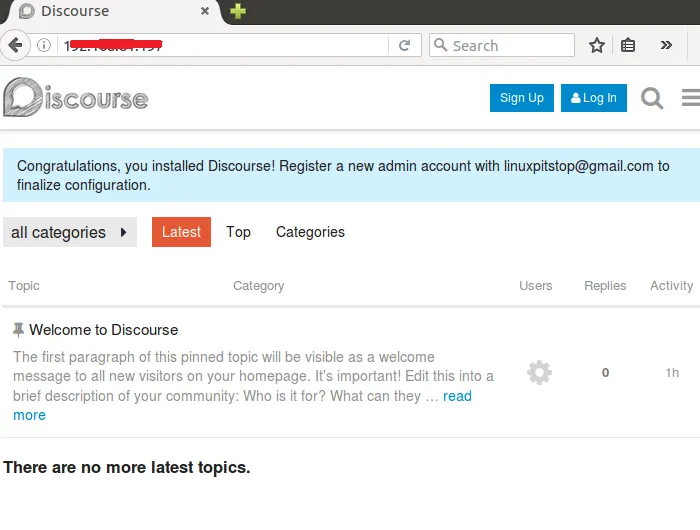The height and width of the screenshot is (530, 700).
Task: Show site information icon in address bar
Action: pos(44,45)
